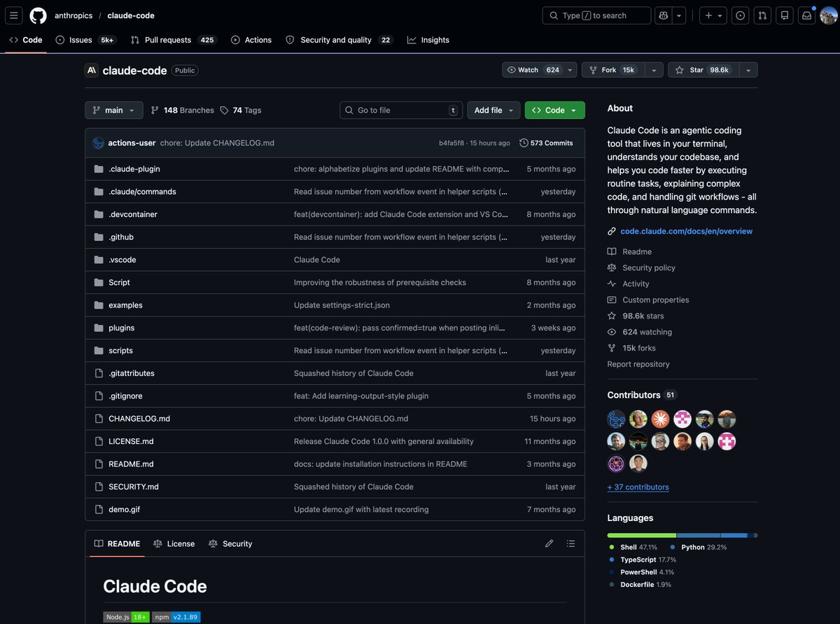The height and width of the screenshot is (624, 840).
Task: Open the demo.gif file
Action: point(124,509)
